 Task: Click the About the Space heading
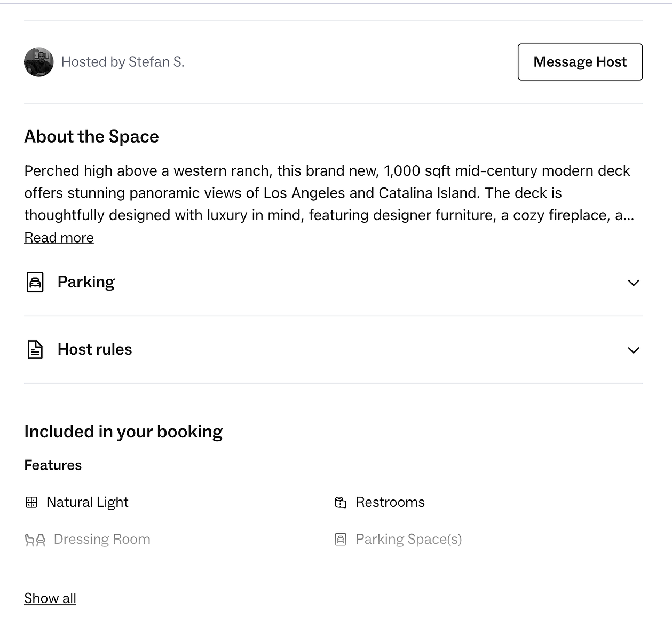point(92,137)
